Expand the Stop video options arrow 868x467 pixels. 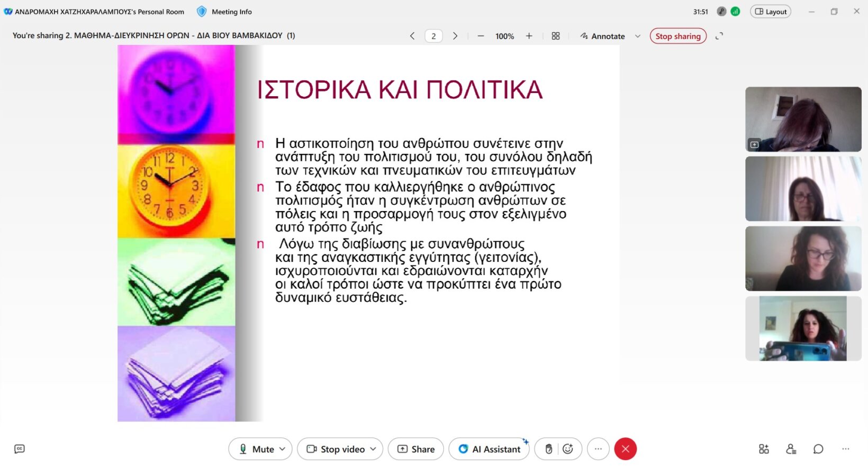tap(373, 449)
